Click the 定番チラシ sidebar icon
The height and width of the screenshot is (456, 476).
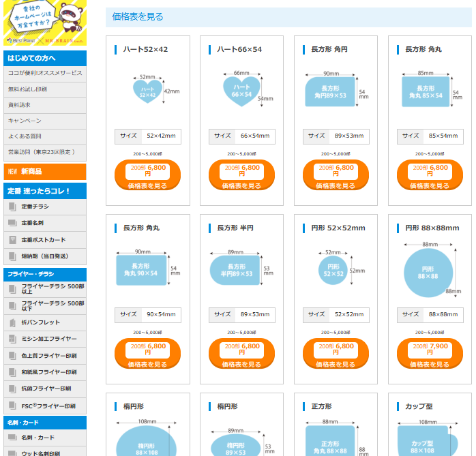coord(12,207)
